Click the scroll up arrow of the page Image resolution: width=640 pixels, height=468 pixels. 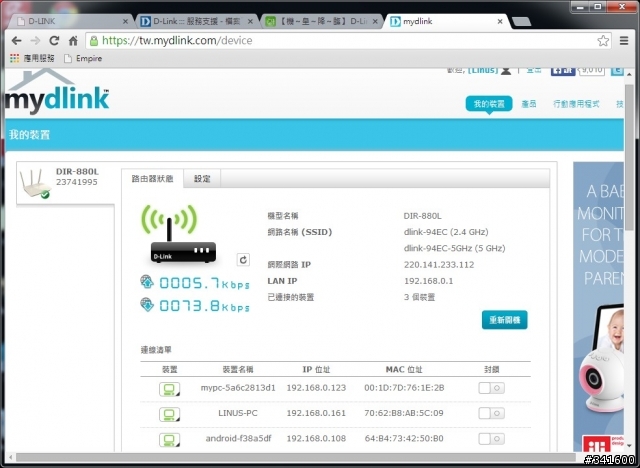[x=629, y=73]
